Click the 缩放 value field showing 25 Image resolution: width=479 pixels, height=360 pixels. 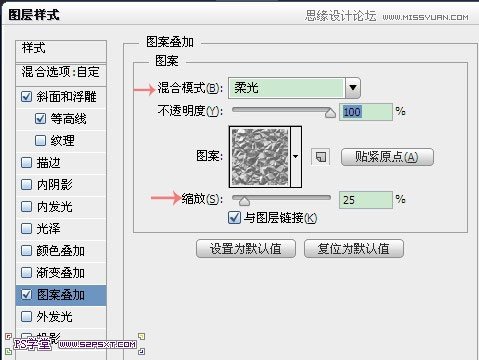tap(366, 200)
